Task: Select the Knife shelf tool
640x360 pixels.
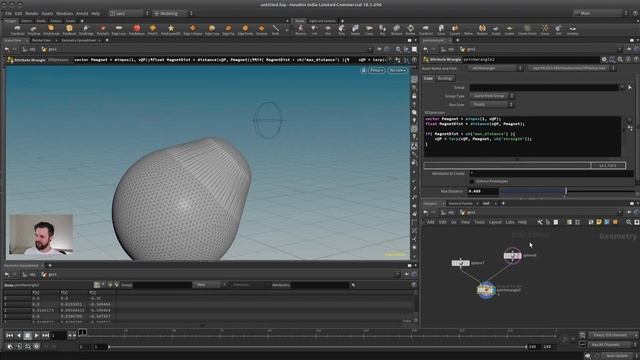Action: (276, 29)
